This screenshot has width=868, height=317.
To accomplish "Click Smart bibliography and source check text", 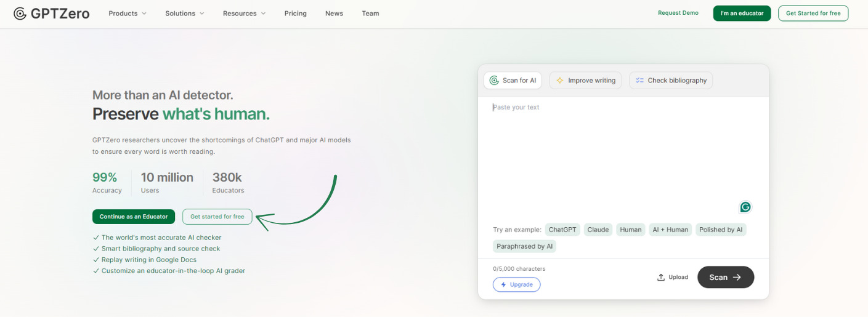I will coord(161,249).
